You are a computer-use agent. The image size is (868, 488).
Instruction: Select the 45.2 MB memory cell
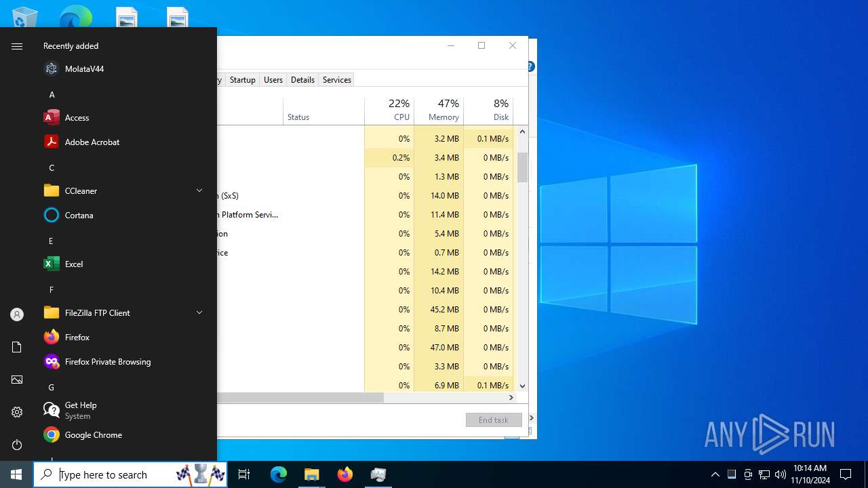click(x=439, y=309)
